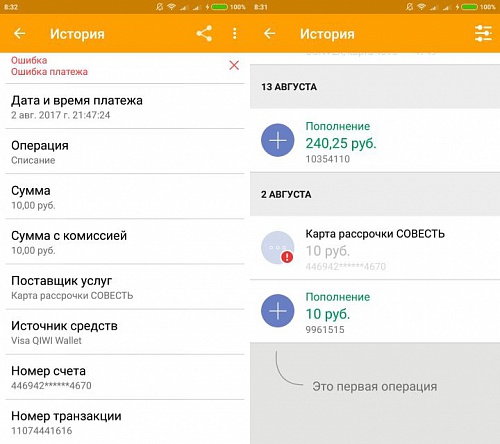Screen dimensions: 500x444
Task: Select the Источник средств Visa QIWI Wallet row
Action: click(125, 332)
